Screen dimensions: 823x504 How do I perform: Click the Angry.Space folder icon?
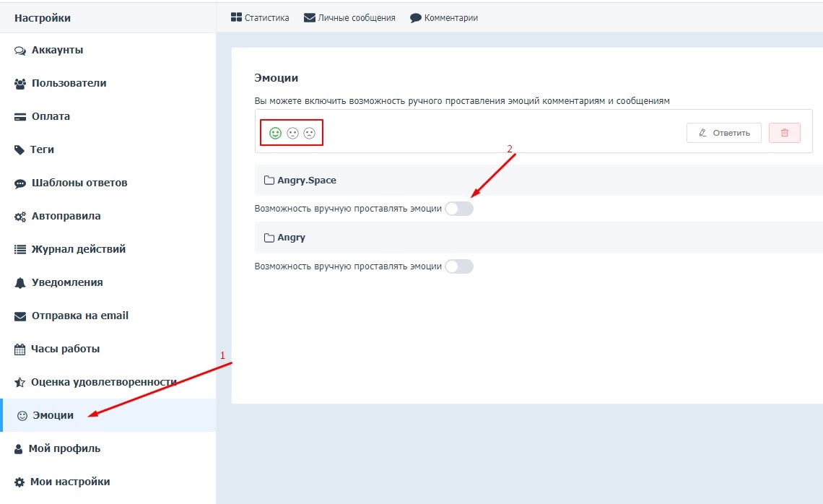[269, 181]
